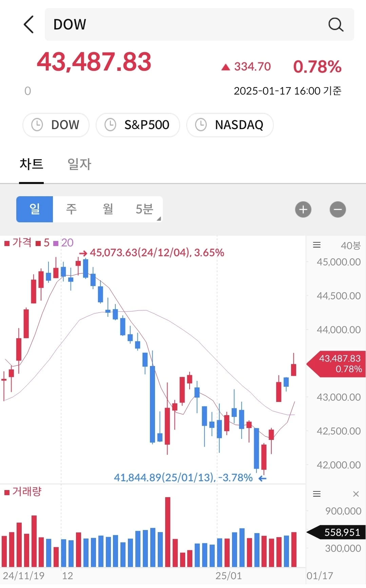Close the volume panel with X
This screenshot has width=366, height=588.
356,494
